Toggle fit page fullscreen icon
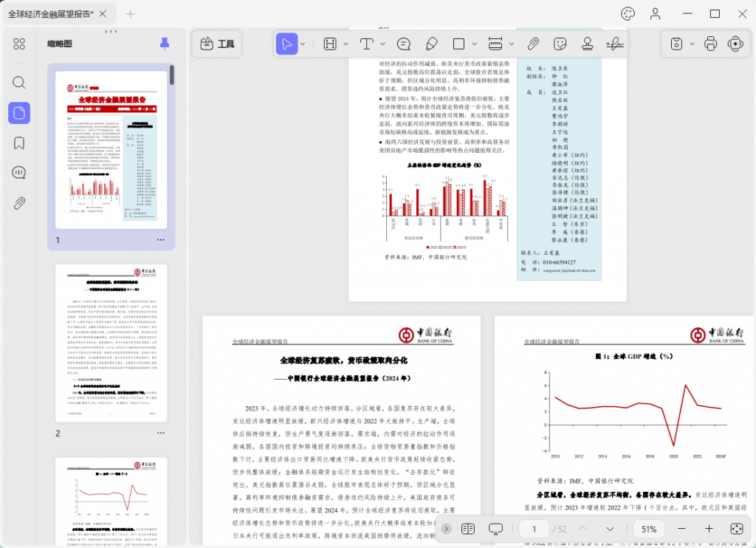 tap(737, 529)
